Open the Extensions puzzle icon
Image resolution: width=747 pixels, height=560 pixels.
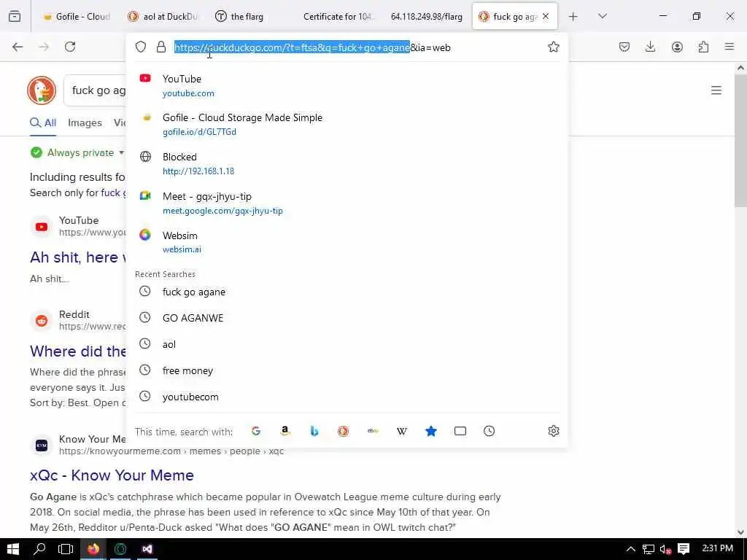[x=703, y=47]
